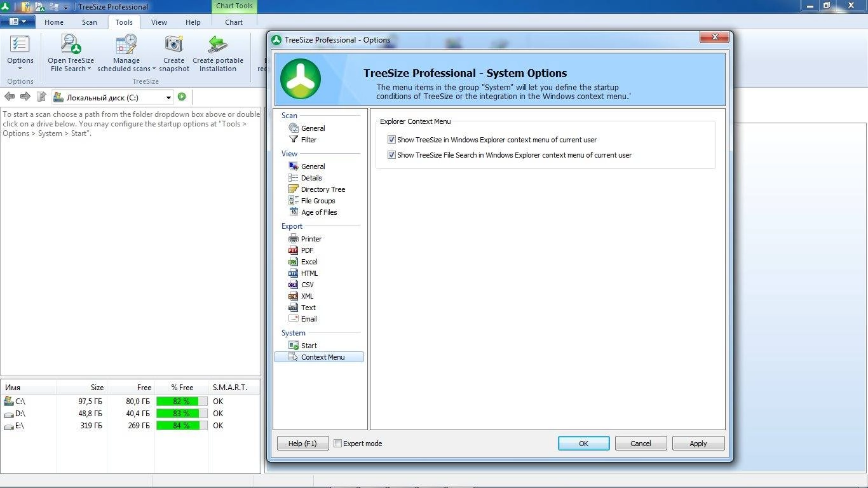Viewport: 868px width, 488px height.
Task: Click the 83 % free bar for D:\
Action: [x=181, y=414]
